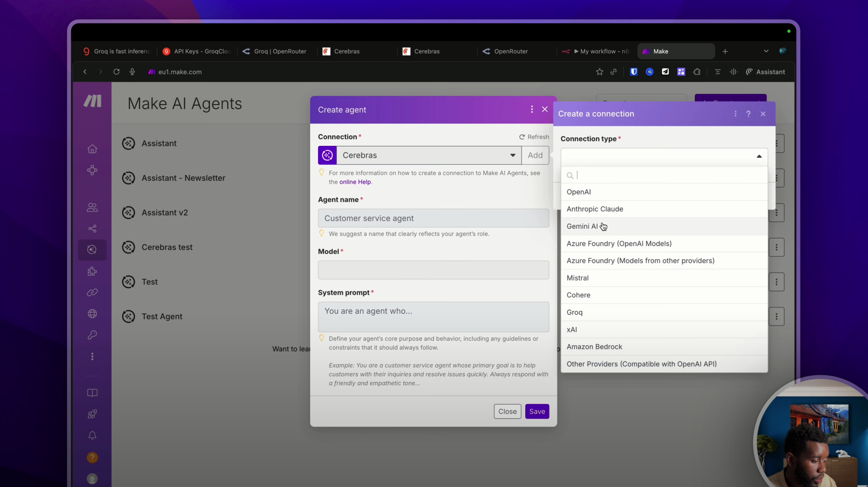
Task: Open Create a connection options menu
Action: [x=735, y=114]
